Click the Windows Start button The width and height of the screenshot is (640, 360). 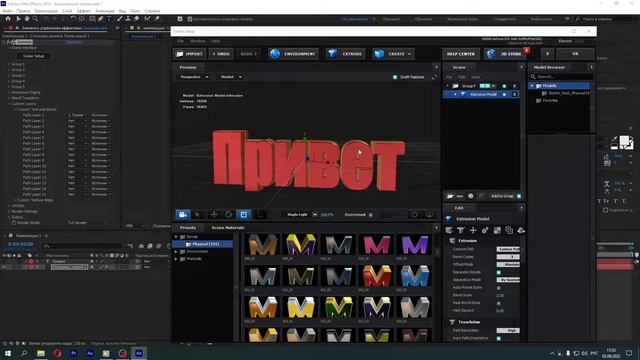point(8,353)
